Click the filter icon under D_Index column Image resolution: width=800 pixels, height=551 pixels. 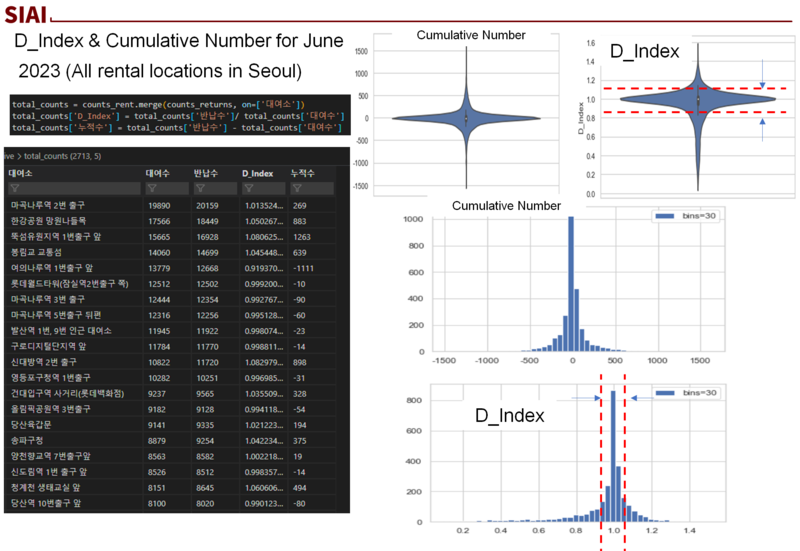248,188
